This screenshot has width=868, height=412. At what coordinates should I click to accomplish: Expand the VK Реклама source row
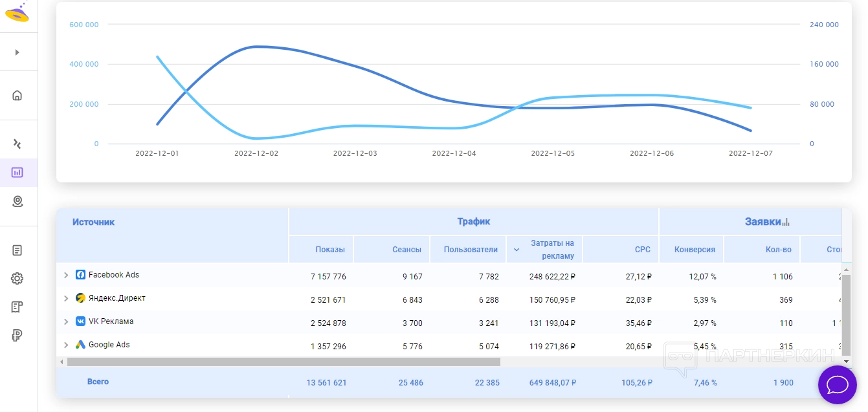[66, 322]
